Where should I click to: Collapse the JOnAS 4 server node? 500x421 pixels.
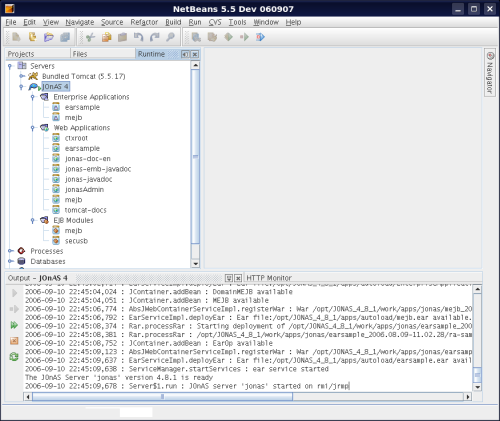pyautogui.click(x=21, y=87)
